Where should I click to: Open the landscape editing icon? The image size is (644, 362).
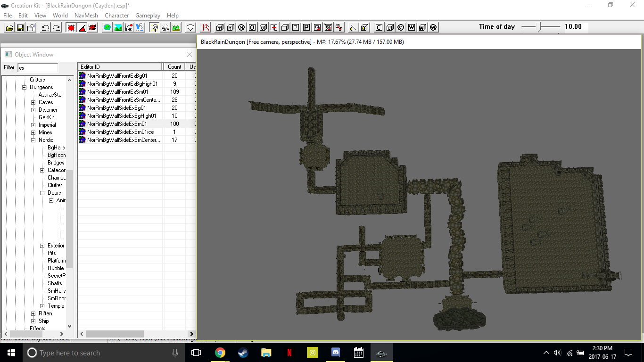click(117, 28)
